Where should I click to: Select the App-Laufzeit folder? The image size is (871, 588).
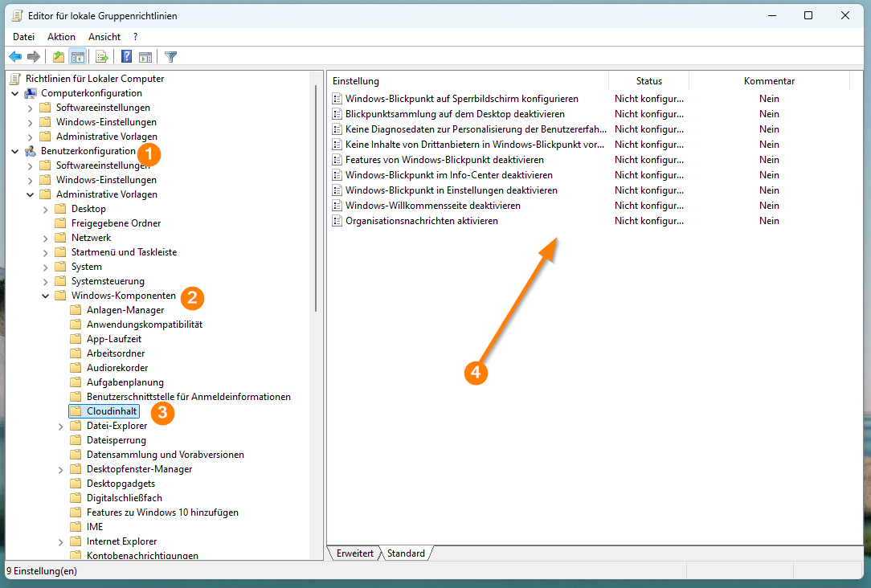(x=114, y=339)
